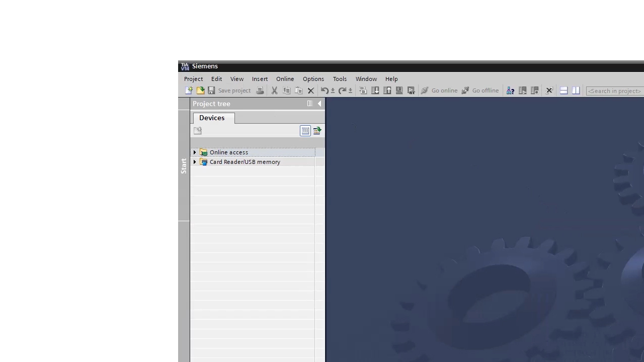Click the Undo arrow icon

coord(324,90)
